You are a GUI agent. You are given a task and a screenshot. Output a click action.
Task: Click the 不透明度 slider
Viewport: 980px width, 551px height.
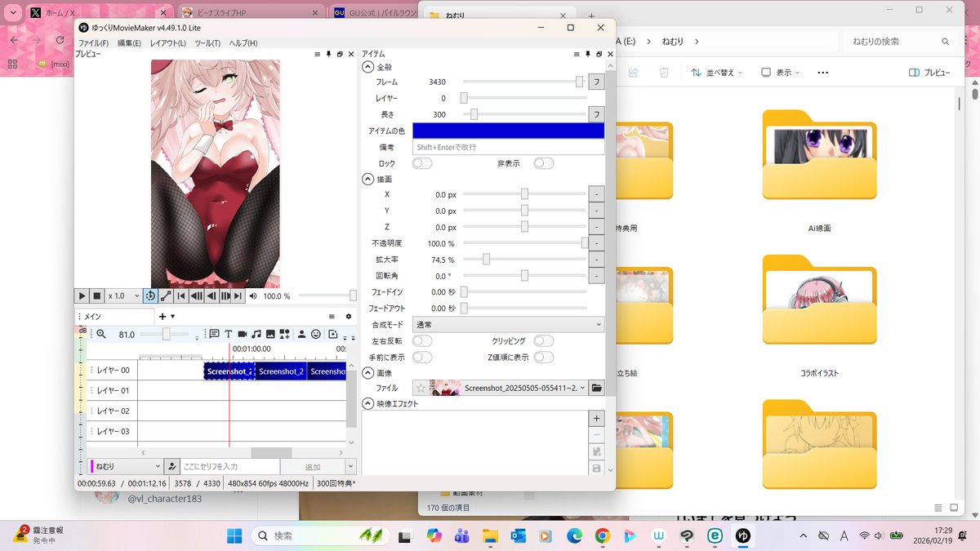524,243
